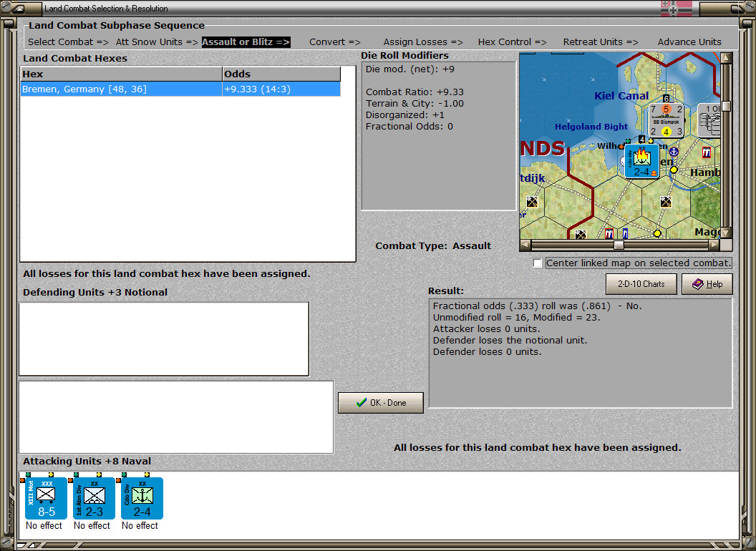Viewport: 756px width, 551px height.
Task: Click the Combat Type: Assault label
Action: pyautogui.click(x=433, y=246)
